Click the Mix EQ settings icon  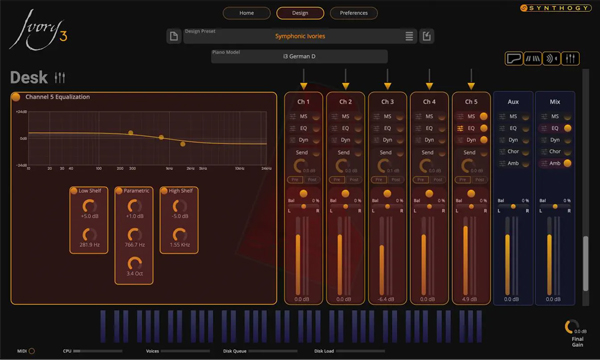click(544, 128)
